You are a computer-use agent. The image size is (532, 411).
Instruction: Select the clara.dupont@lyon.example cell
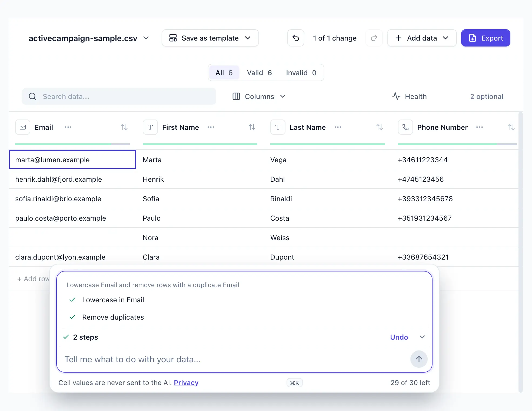[72, 257]
